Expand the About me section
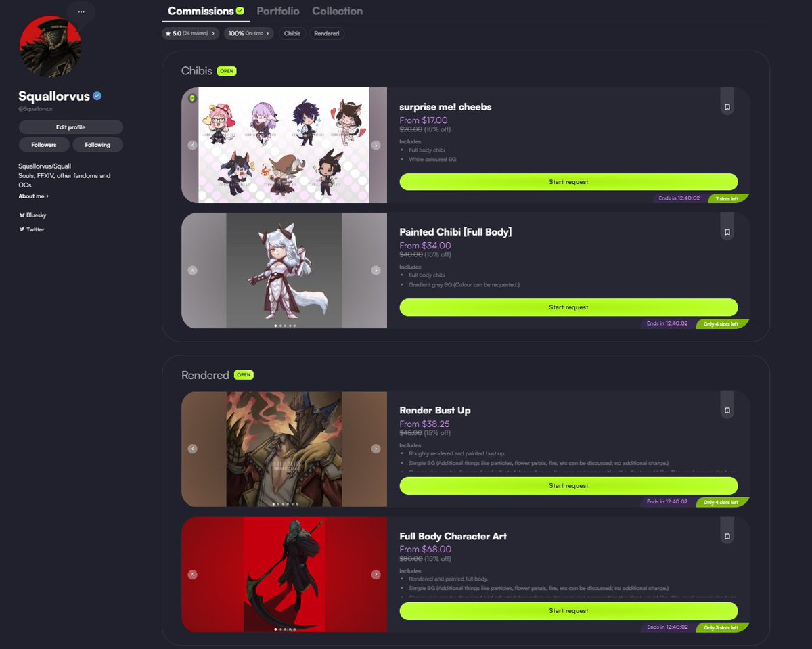Screen dimensions: 812x649 click(x=34, y=196)
